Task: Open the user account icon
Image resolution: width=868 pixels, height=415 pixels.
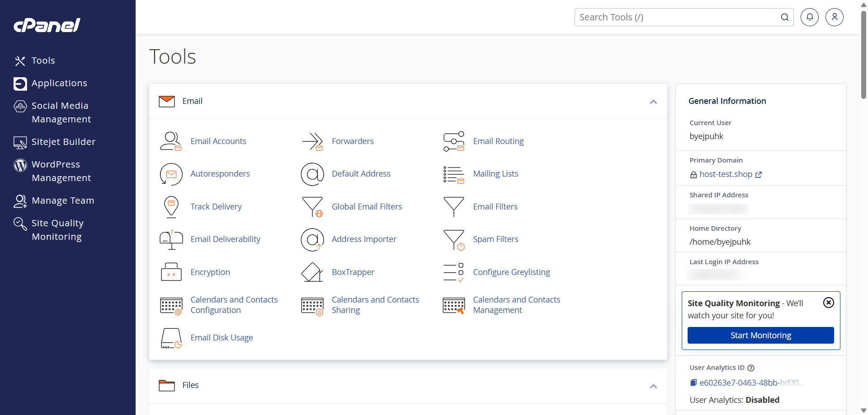Action: pyautogui.click(x=835, y=17)
